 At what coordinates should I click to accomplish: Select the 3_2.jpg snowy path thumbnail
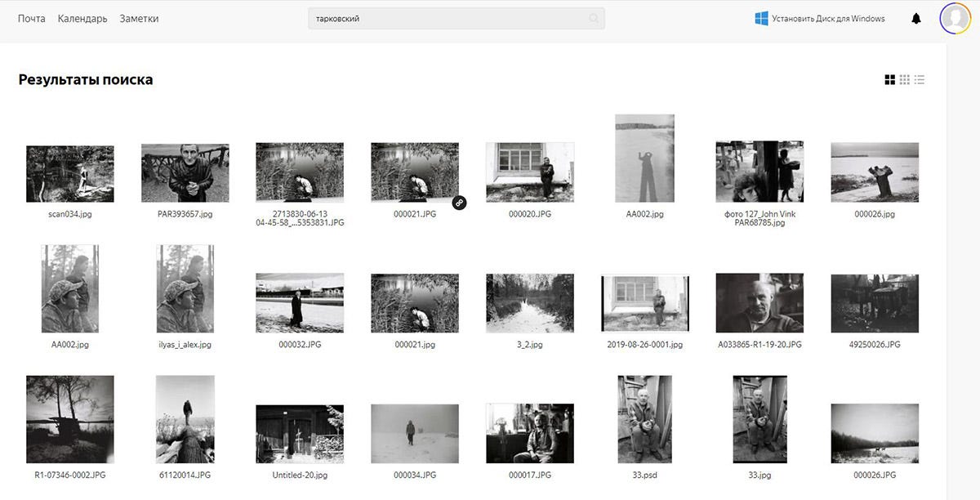click(530, 303)
